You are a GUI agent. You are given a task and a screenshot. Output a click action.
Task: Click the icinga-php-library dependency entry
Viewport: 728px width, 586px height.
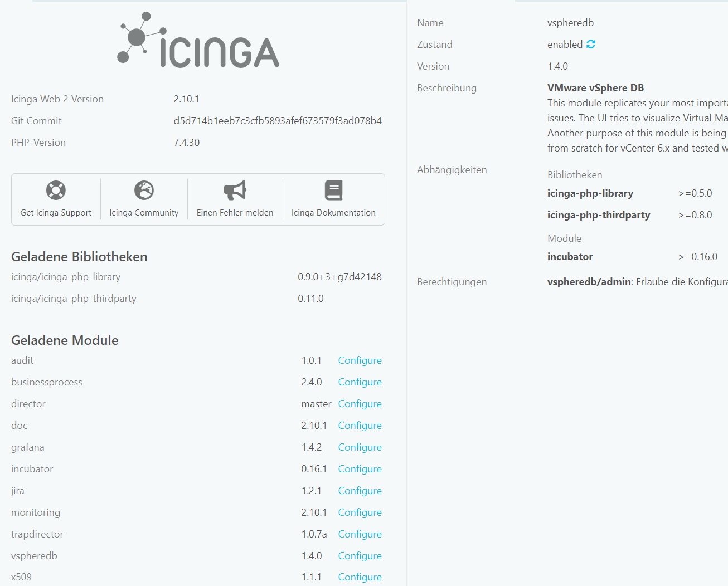point(590,193)
